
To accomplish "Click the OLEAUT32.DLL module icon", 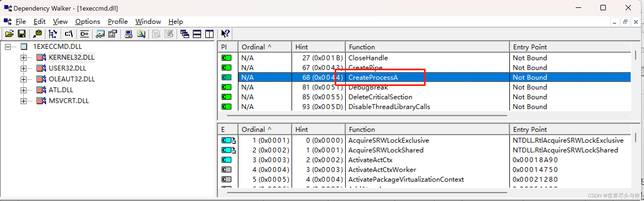I will (41, 79).
